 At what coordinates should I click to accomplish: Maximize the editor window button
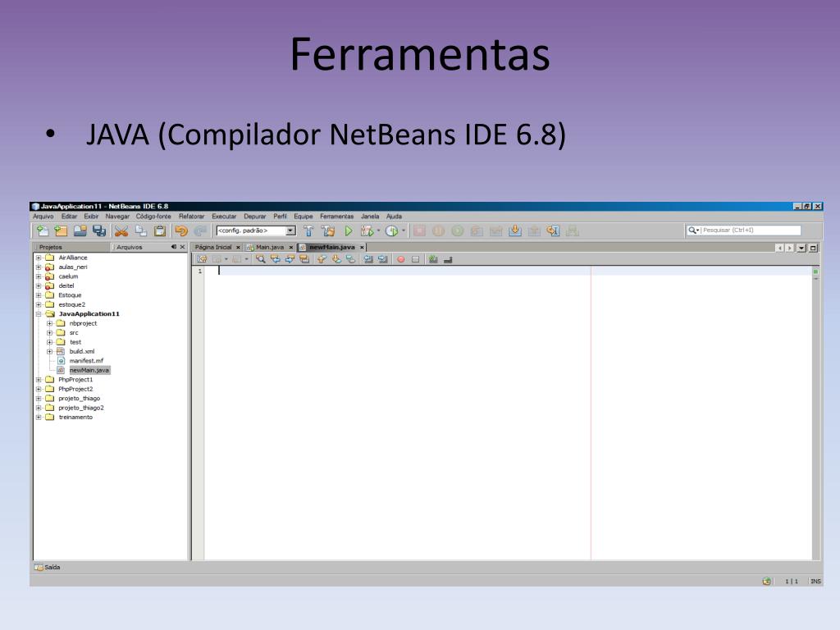click(x=813, y=248)
